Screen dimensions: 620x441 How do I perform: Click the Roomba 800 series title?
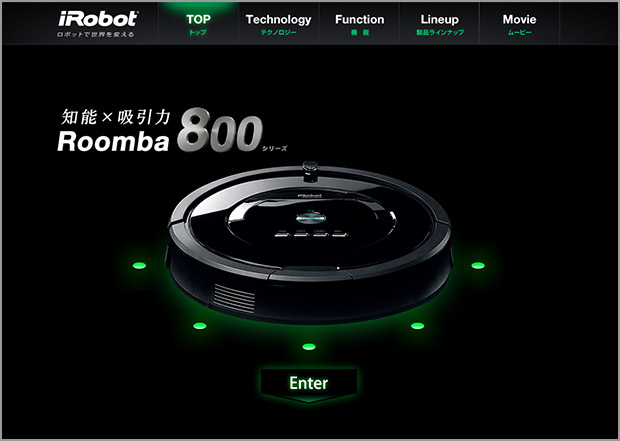point(172,134)
